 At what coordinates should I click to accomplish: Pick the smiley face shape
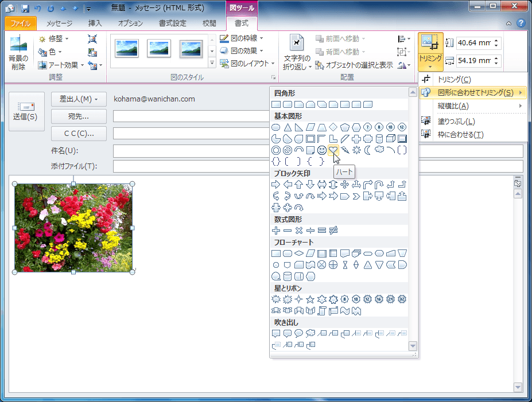(322, 150)
